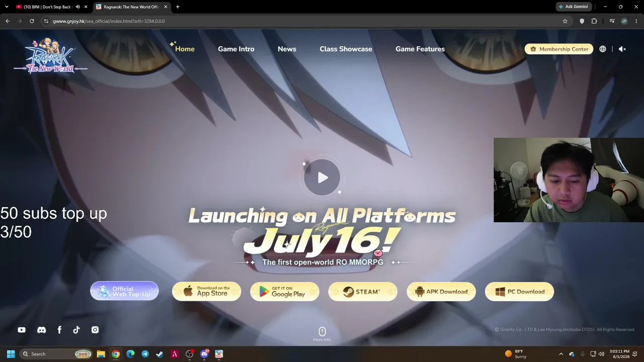Open the Windows Start menu
The height and width of the screenshot is (362, 644).
coord(11,354)
